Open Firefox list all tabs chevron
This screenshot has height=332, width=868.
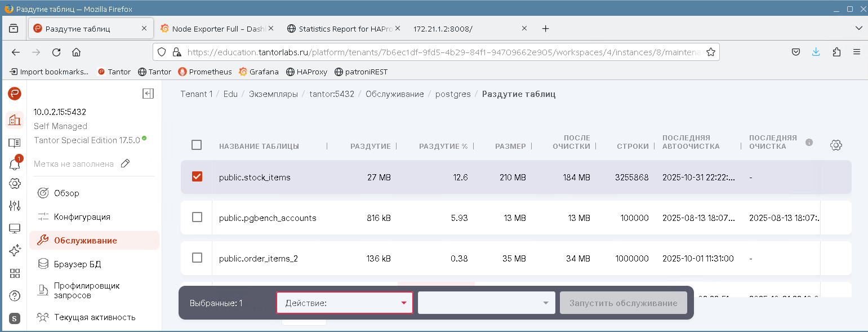click(x=858, y=28)
